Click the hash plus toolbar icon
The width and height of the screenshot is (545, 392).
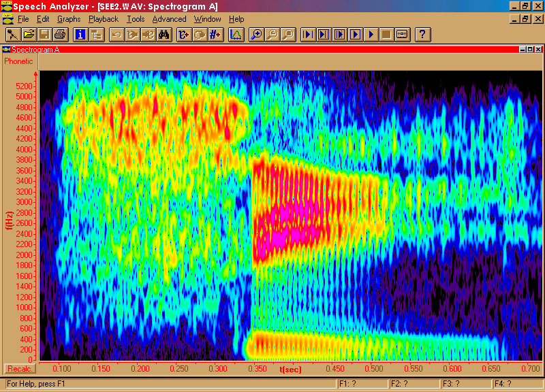pyautogui.click(x=215, y=35)
